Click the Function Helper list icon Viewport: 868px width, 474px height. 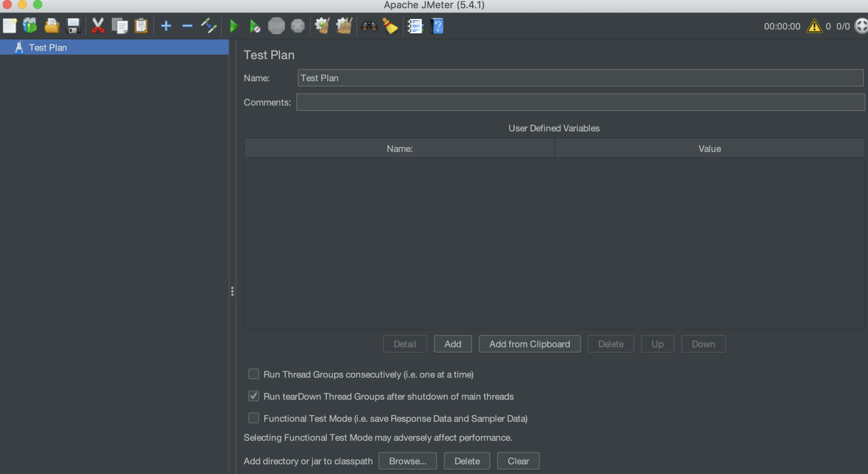[x=415, y=26]
